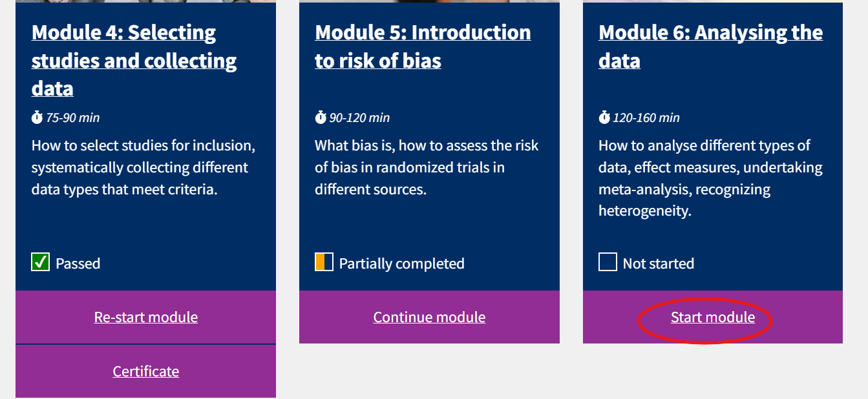Click the Module 6 description about meta-analysis

pyautogui.click(x=711, y=178)
